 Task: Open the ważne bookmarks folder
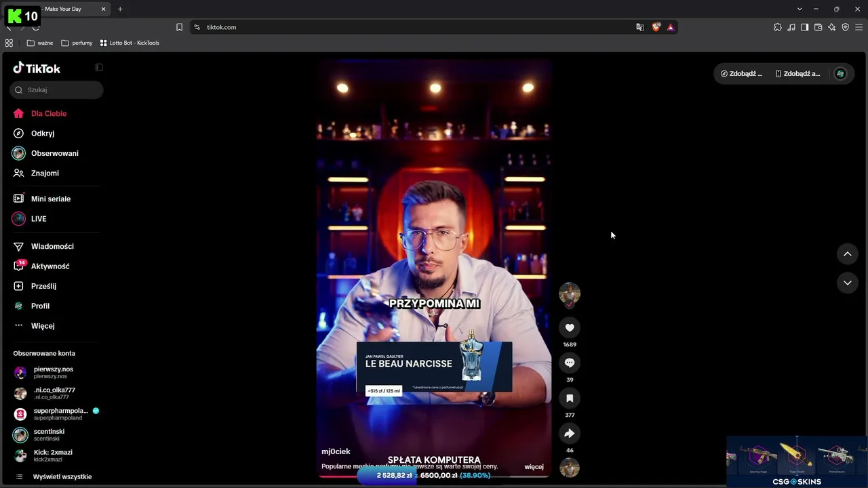point(40,43)
